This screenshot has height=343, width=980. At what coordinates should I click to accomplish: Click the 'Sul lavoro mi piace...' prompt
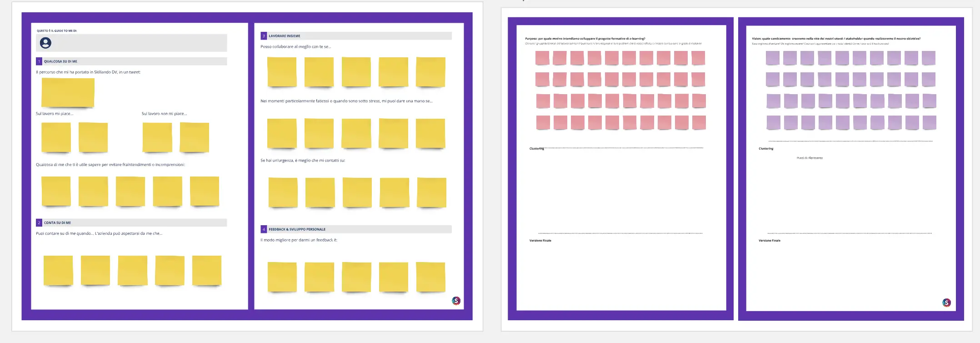pos(55,114)
